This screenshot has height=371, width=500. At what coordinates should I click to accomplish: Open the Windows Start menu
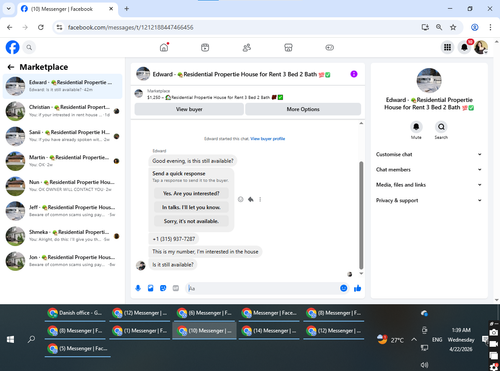tap(11, 339)
